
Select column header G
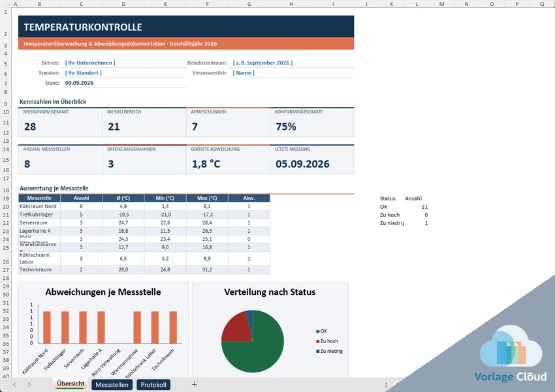pyautogui.click(x=249, y=4)
